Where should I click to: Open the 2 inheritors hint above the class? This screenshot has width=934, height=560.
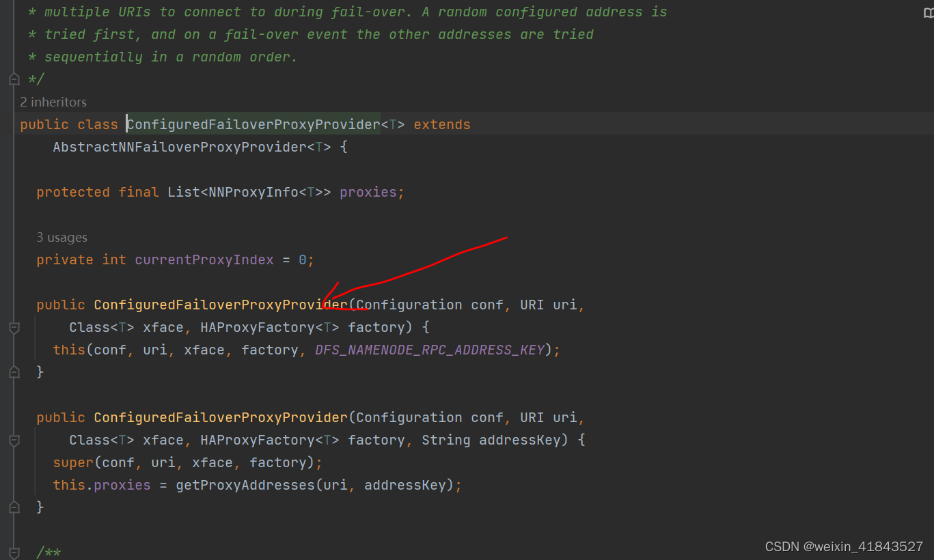(53, 102)
